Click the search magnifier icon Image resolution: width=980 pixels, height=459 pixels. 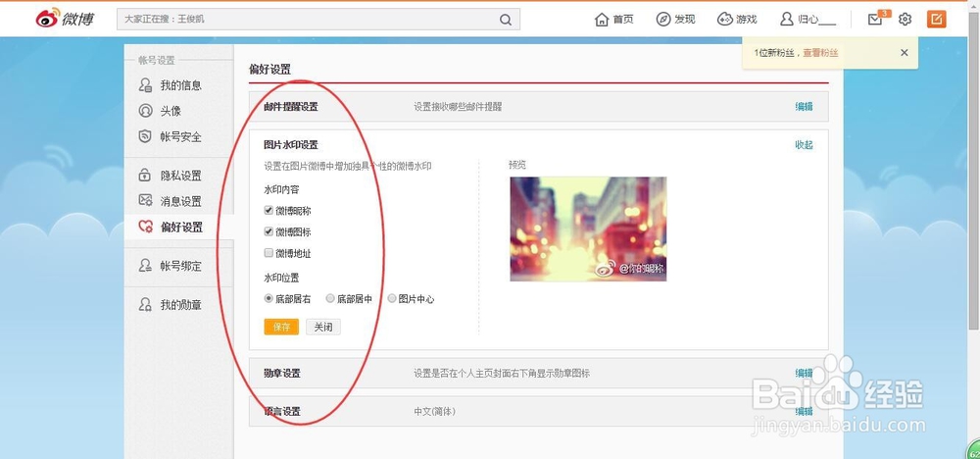point(506,20)
